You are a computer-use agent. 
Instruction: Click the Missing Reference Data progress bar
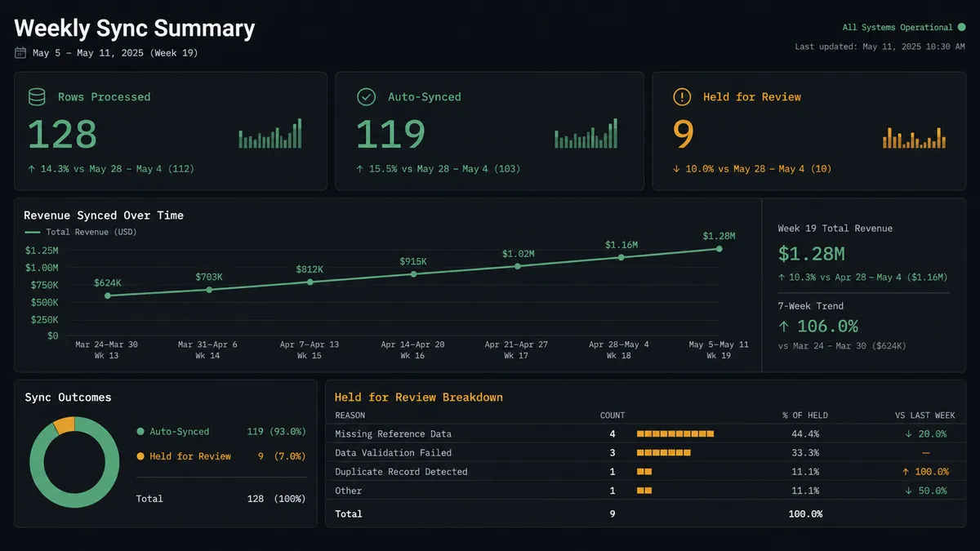(675, 434)
